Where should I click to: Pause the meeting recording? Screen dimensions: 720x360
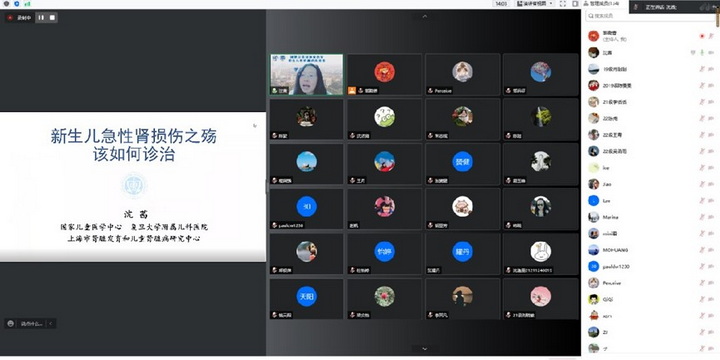[41, 17]
